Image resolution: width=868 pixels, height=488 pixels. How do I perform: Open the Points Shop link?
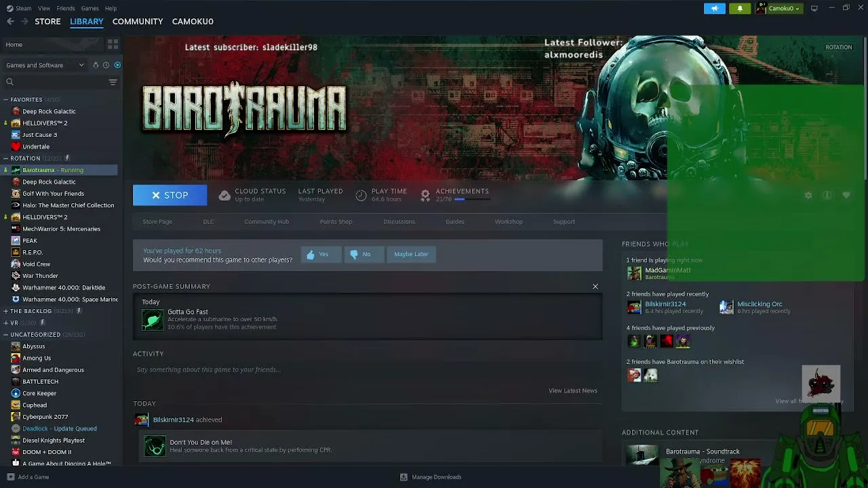tap(336, 222)
